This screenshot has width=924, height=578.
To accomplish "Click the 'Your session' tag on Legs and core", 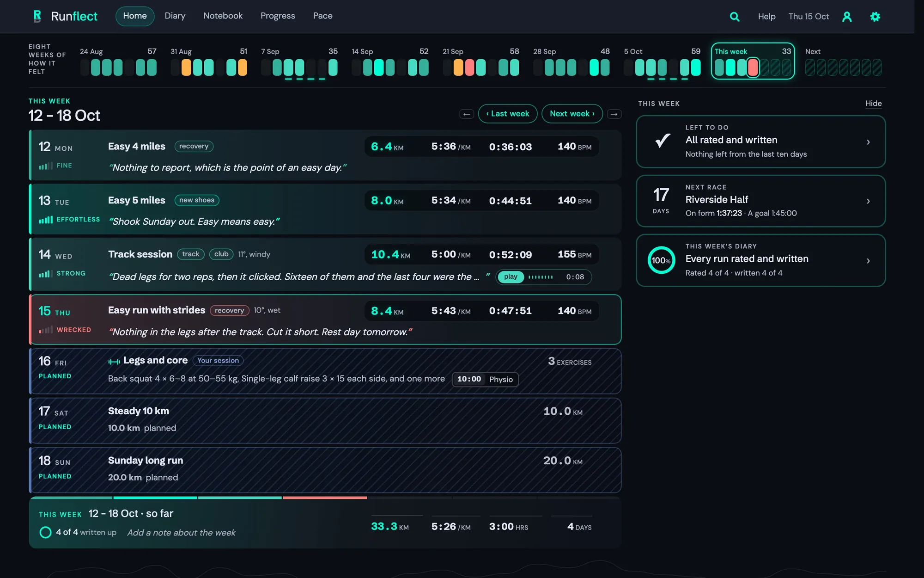I will pos(218,361).
